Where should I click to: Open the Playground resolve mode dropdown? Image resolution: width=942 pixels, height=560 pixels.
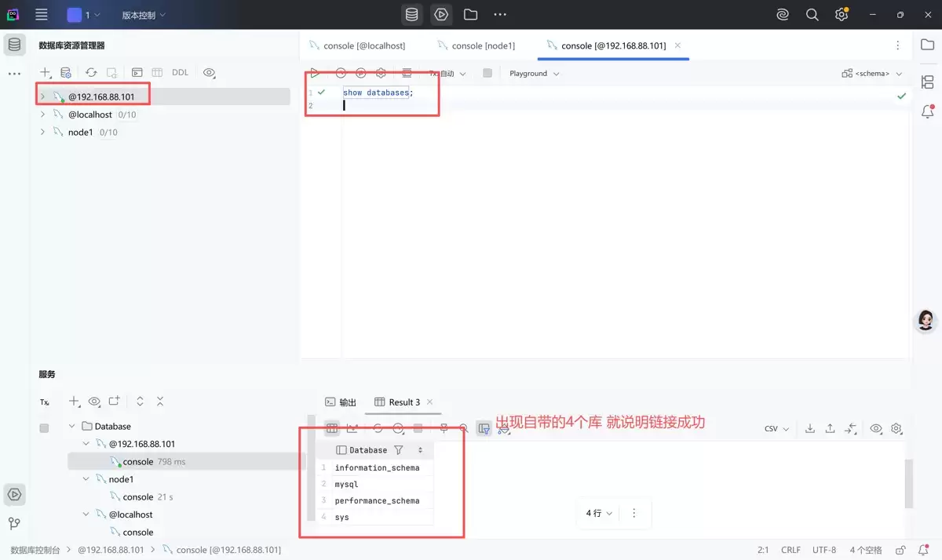click(x=535, y=73)
